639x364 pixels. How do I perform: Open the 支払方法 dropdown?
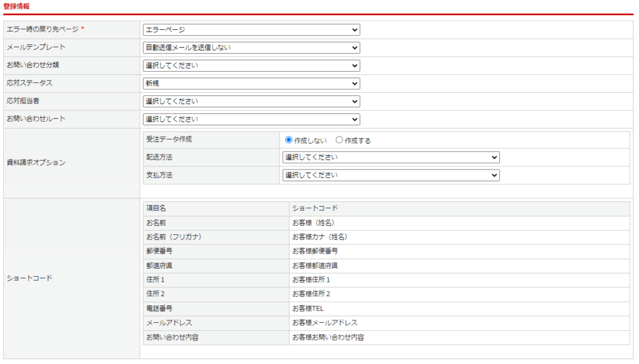[391, 175]
